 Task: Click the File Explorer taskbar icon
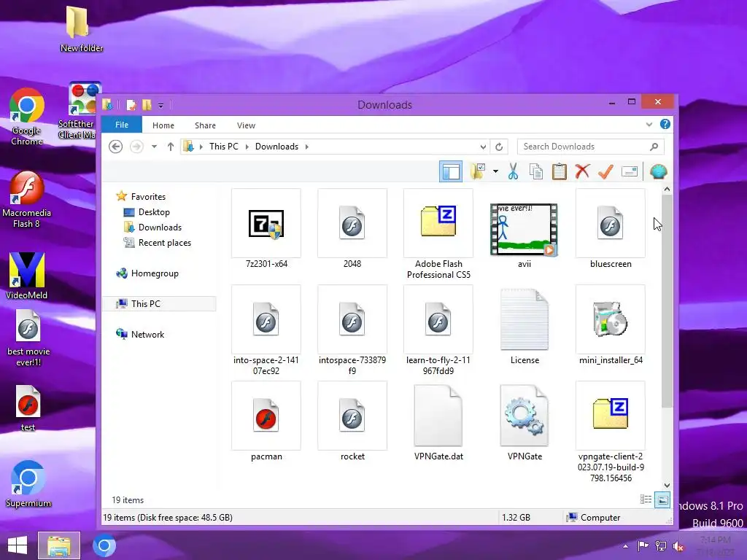[x=59, y=545]
